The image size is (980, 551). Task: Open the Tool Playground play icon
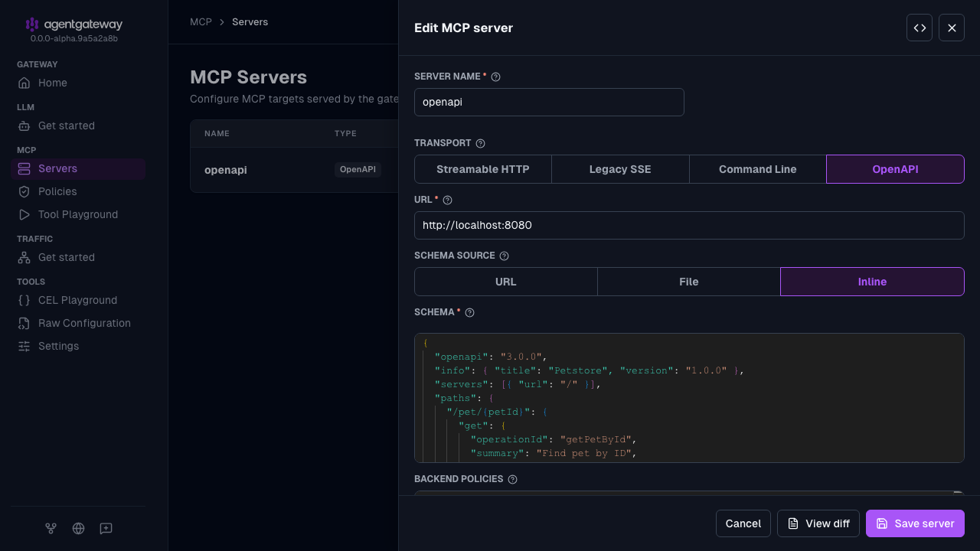[24, 214]
